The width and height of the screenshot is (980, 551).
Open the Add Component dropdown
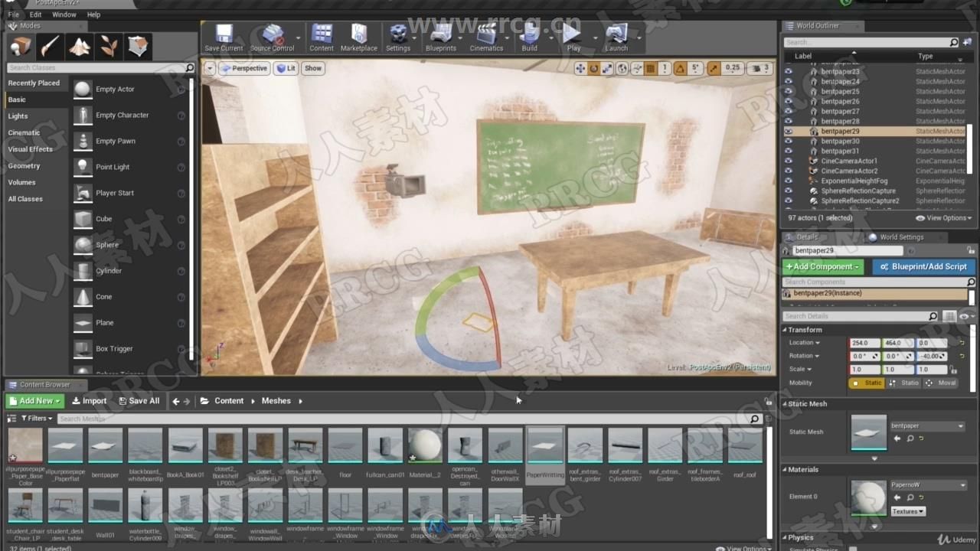pos(823,266)
